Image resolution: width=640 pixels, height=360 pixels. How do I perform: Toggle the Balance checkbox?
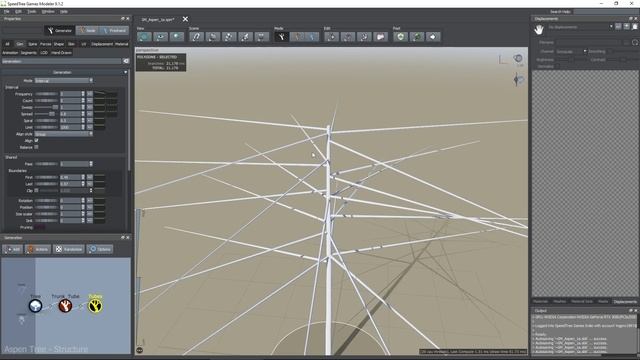[36, 147]
